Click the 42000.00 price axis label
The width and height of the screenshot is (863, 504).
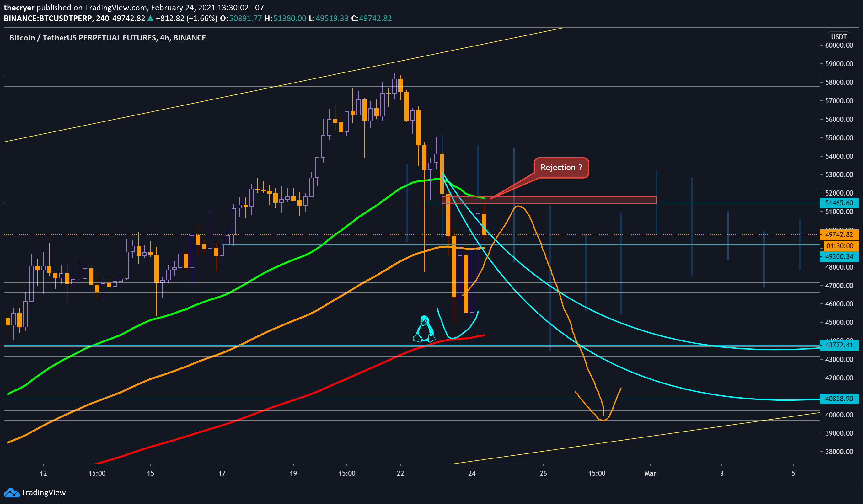click(x=839, y=378)
